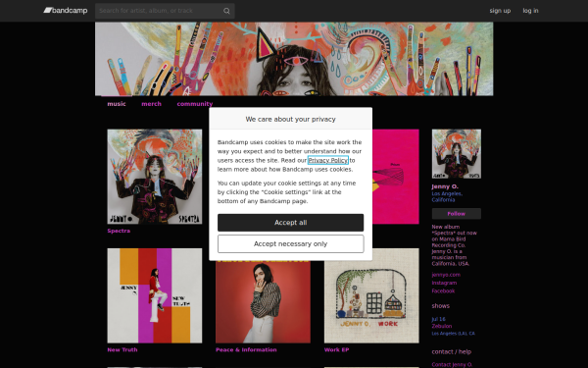Screen dimensions: 588x368
Task: Switch to the music tab
Action: pos(117,104)
